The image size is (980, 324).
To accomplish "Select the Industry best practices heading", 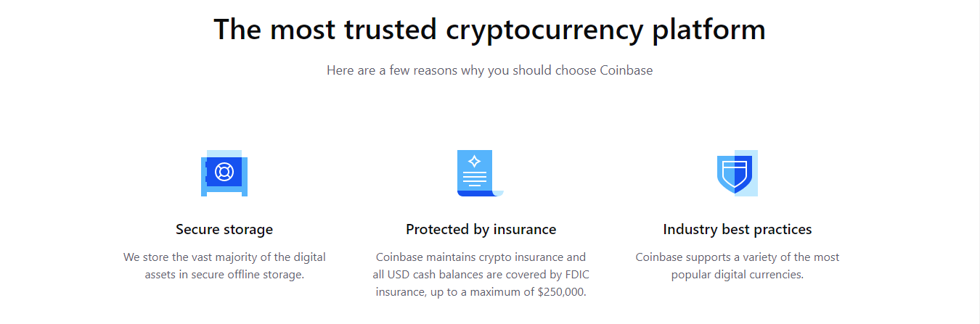I will tap(737, 230).
